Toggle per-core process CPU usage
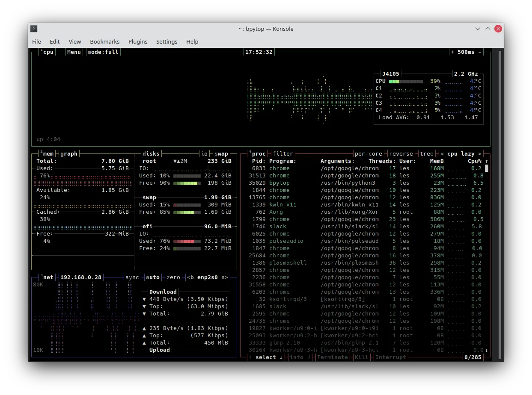Viewport: 532px width, 395px height. [369, 153]
